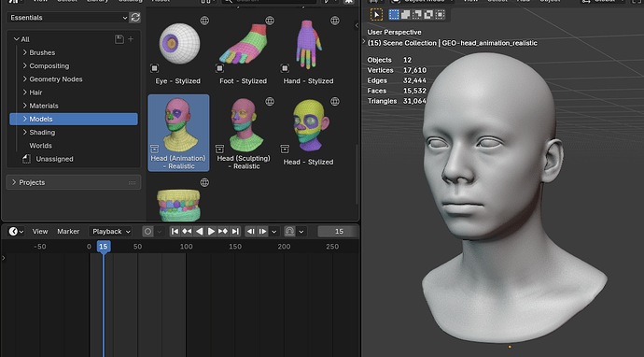The width and height of the screenshot is (644, 357).
Task: Expand the Materials catalog
Action: pos(24,106)
